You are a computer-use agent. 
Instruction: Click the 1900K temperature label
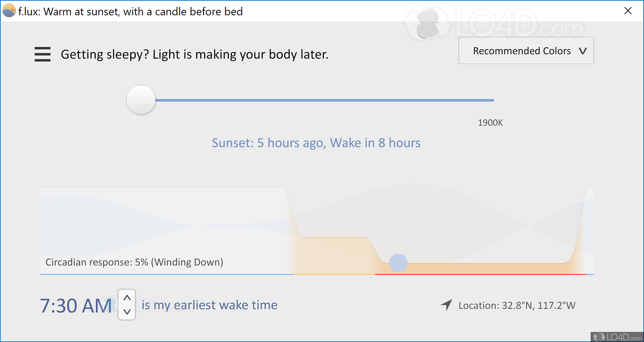(x=490, y=123)
